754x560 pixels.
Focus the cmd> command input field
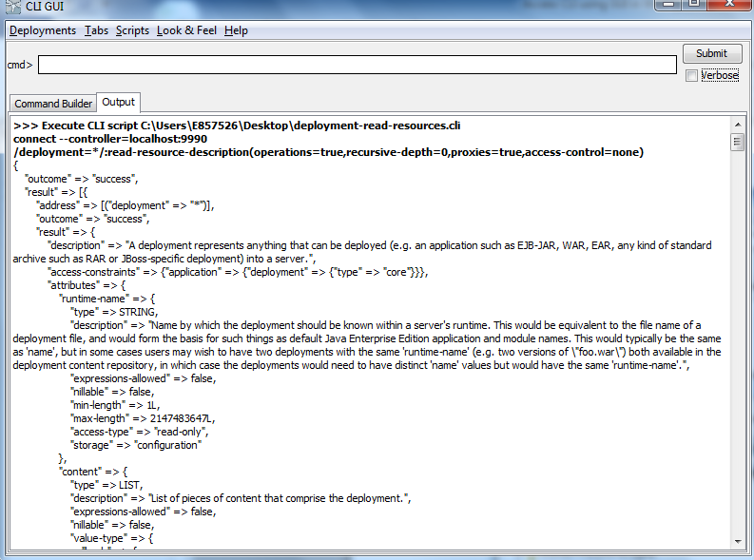[x=358, y=65]
